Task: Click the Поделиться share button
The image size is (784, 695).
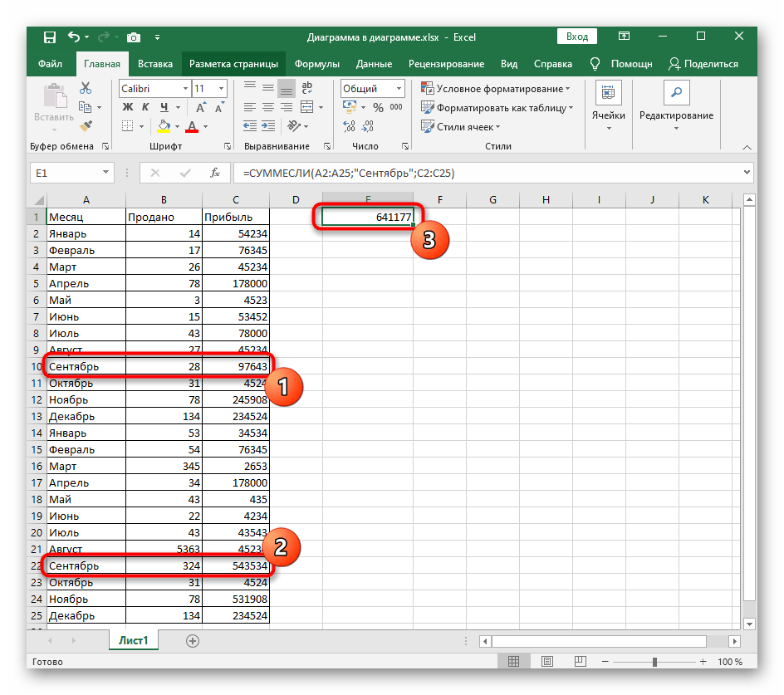Action: pos(703,64)
